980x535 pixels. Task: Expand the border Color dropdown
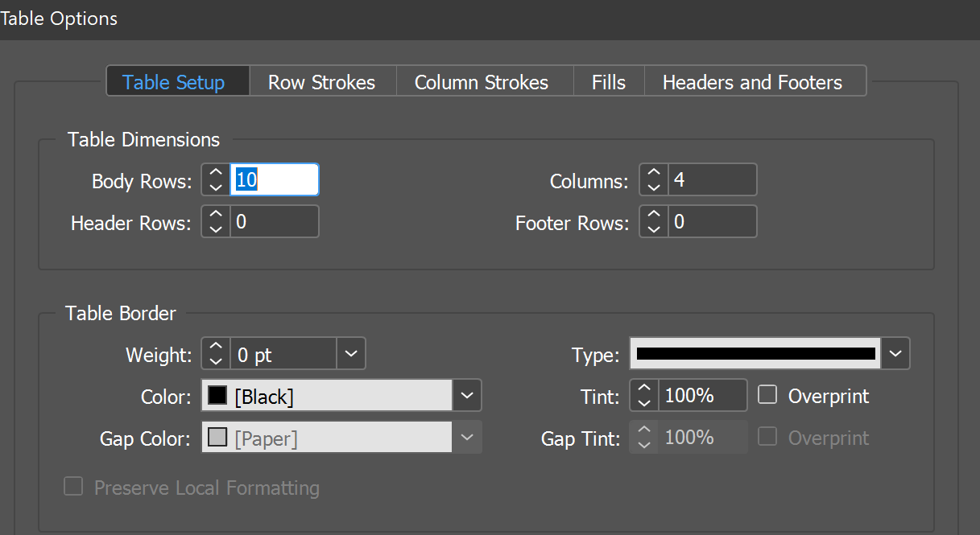(x=467, y=396)
